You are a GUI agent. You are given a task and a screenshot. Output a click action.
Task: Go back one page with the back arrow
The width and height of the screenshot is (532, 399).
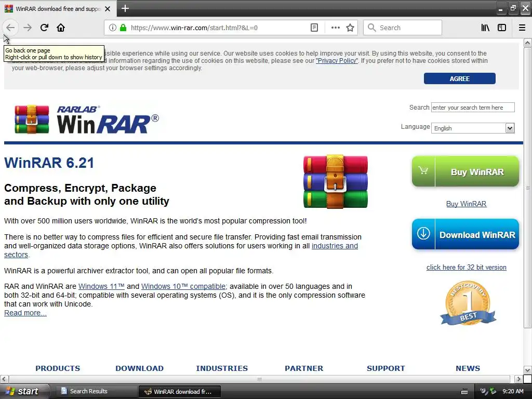pos(10,28)
